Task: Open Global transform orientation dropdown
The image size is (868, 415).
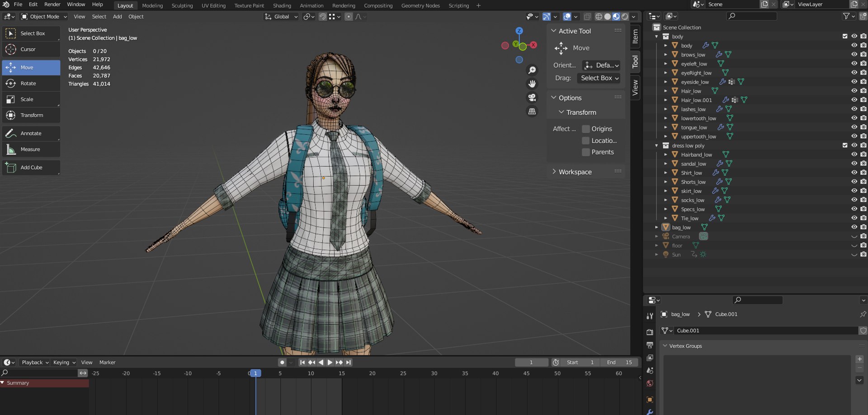Action: pos(281,17)
